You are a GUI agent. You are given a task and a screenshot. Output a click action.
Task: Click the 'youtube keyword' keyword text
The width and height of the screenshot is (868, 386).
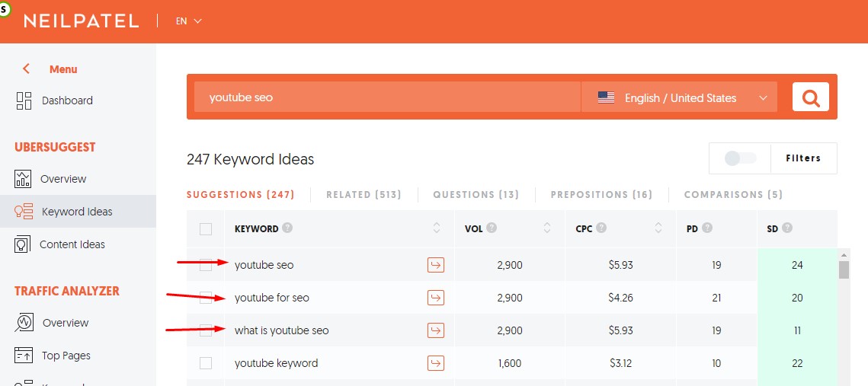(x=276, y=363)
